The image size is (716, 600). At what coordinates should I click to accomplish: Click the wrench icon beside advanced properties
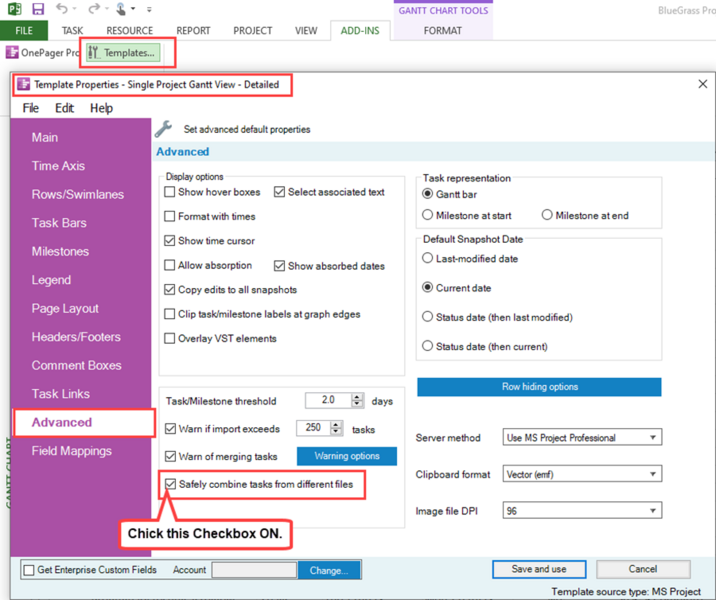pyautogui.click(x=163, y=129)
